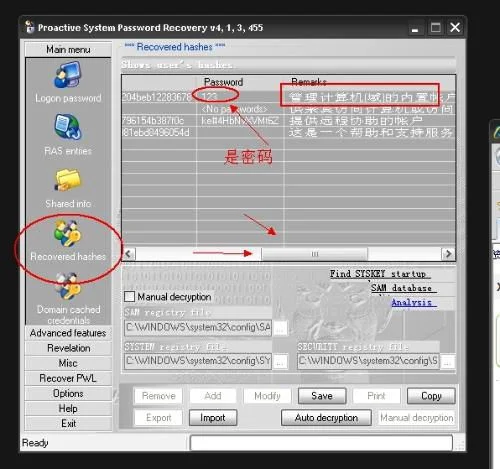
Task: Browse for the SAM registry file
Action: click(280, 328)
